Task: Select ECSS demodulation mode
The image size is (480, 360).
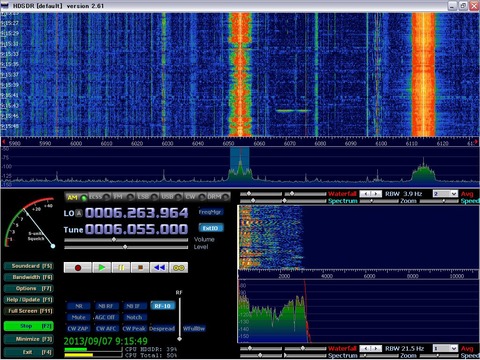Action: click(x=99, y=197)
